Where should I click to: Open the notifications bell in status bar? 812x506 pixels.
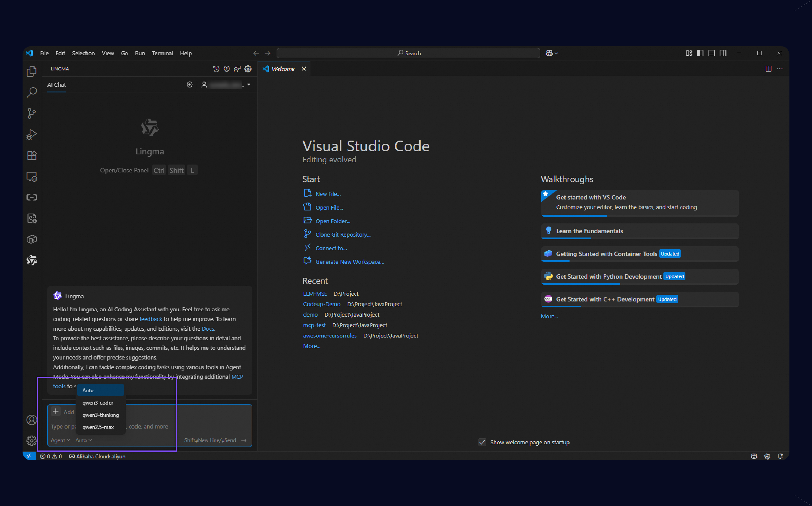(x=780, y=456)
